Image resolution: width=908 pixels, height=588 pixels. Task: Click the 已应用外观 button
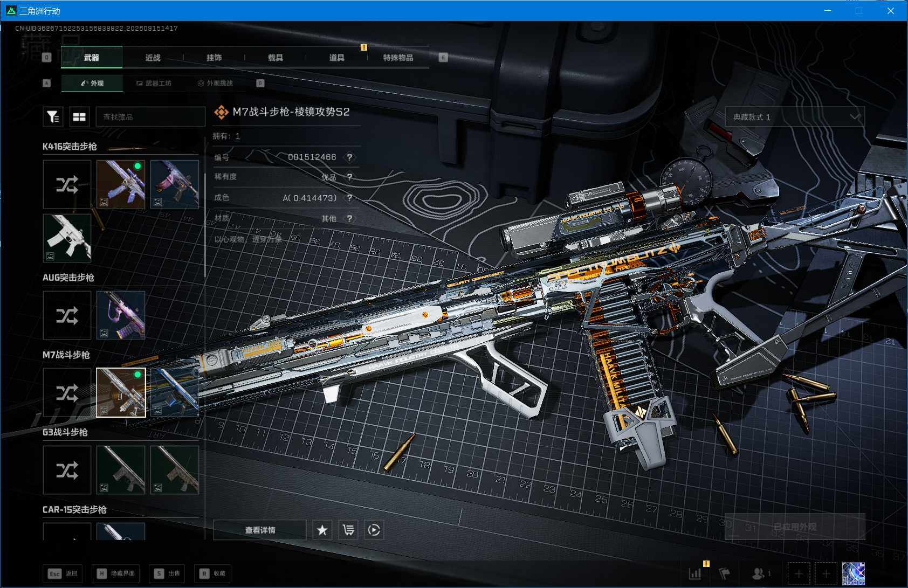[795, 527]
